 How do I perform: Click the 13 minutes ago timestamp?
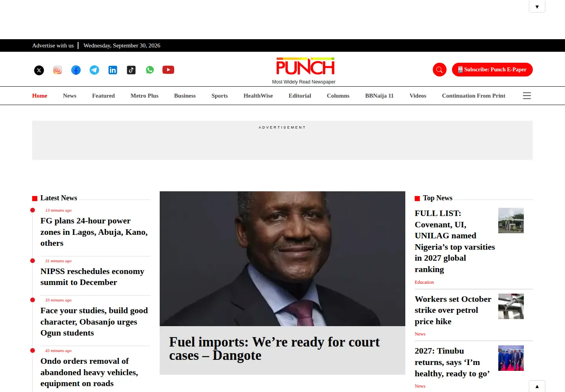[58, 210]
